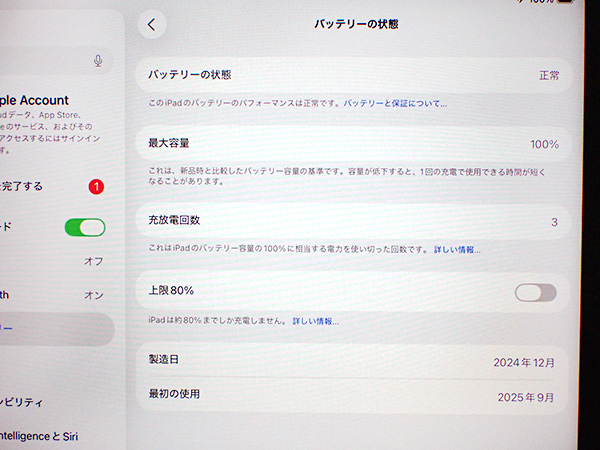Open Apple Intelligence と Siri settings

coord(50,436)
